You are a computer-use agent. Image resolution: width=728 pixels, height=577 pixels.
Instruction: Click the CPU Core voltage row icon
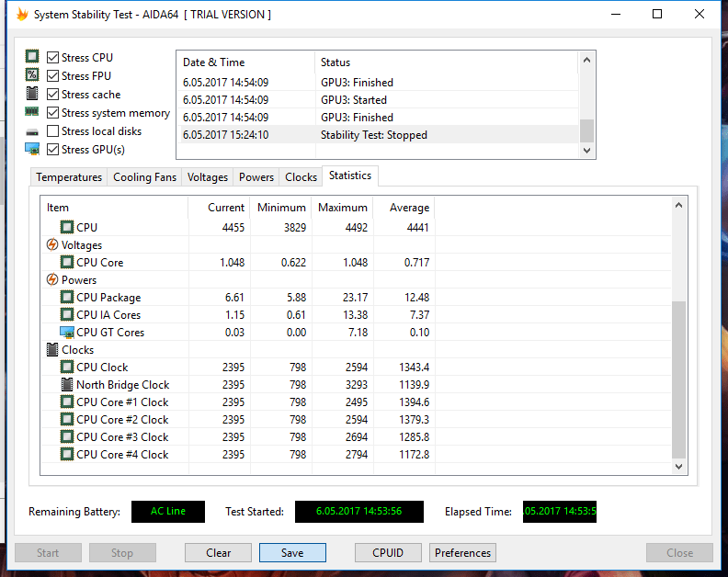[x=67, y=262]
